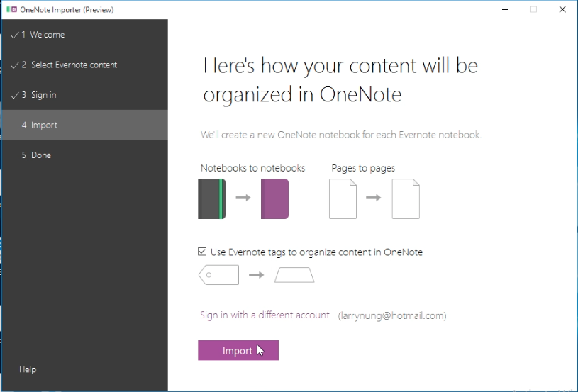The image size is (578, 392).
Task: Go to step 3 Sign in
Action: pos(84,95)
